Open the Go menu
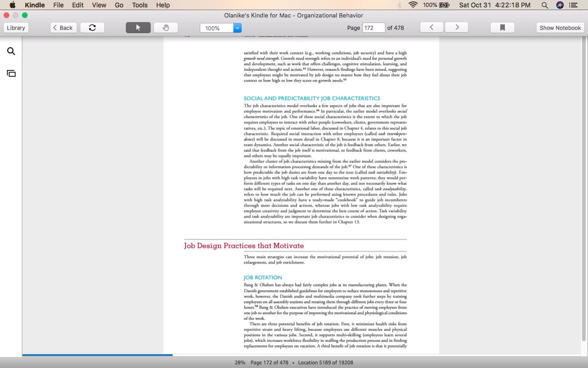The width and height of the screenshot is (588, 368). pyautogui.click(x=119, y=5)
